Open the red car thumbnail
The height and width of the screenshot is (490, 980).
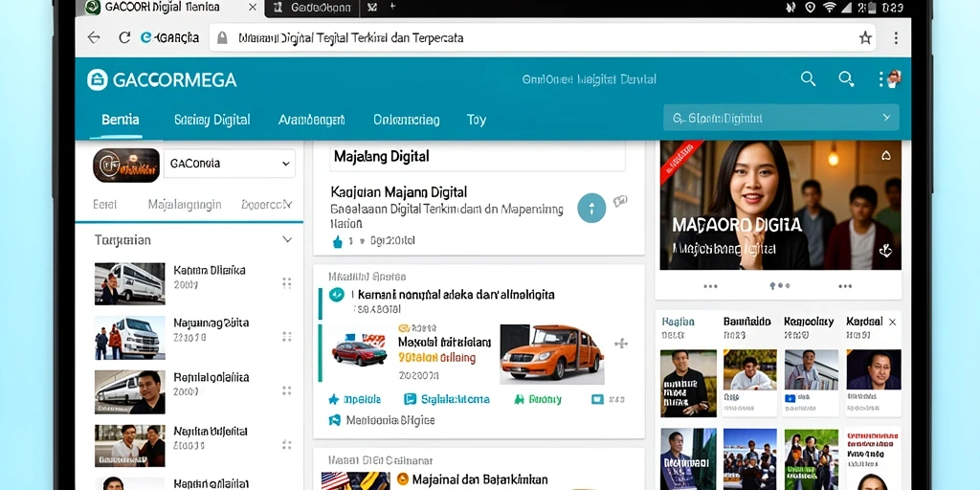click(x=359, y=350)
